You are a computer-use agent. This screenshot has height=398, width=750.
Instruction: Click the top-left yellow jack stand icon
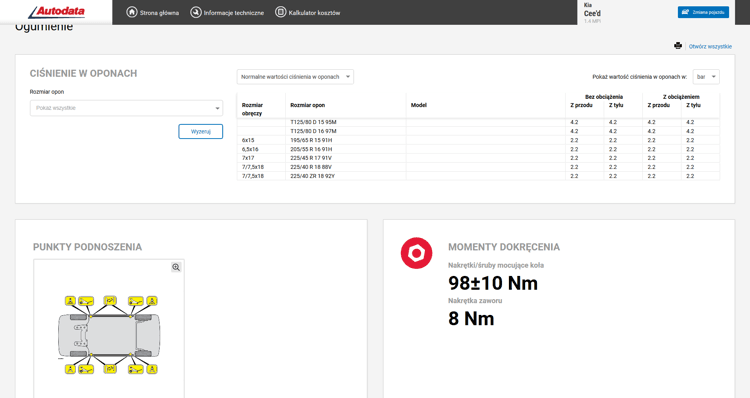70,301
